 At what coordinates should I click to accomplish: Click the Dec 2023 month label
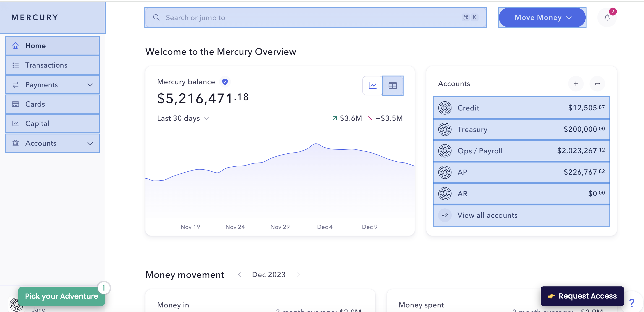click(269, 275)
